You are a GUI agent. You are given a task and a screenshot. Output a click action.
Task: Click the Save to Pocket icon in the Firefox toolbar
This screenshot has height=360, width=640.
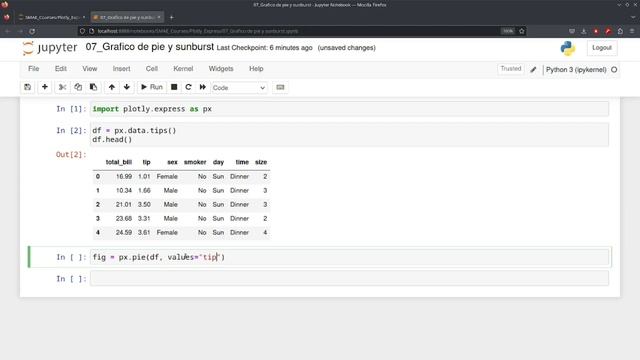572,31
